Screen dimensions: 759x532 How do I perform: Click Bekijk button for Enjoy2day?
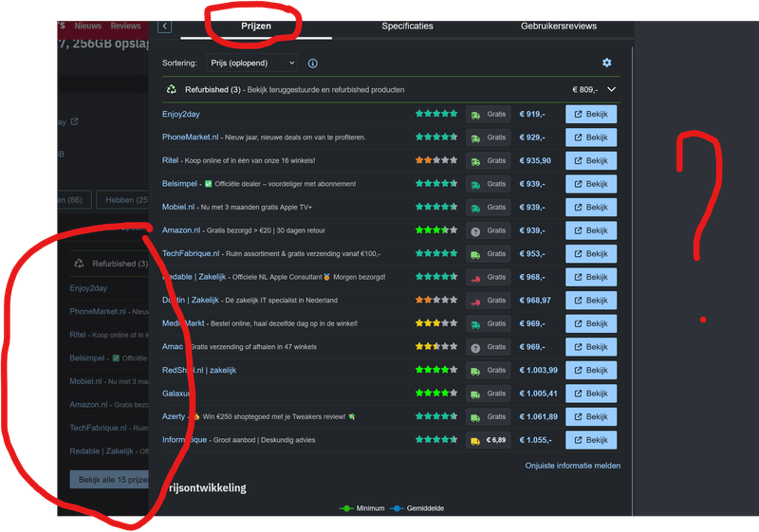tap(591, 114)
